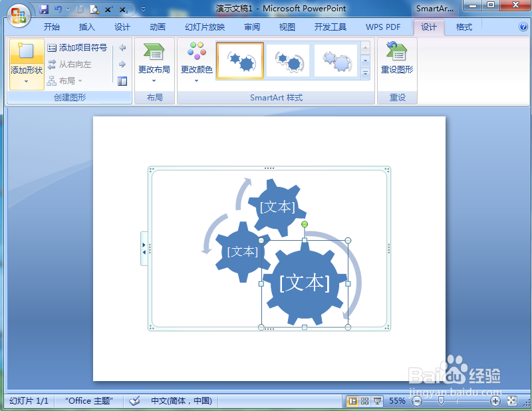Click the 重设图形 button
The width and height of the screenshot is (532, 411).
point(397,58)
